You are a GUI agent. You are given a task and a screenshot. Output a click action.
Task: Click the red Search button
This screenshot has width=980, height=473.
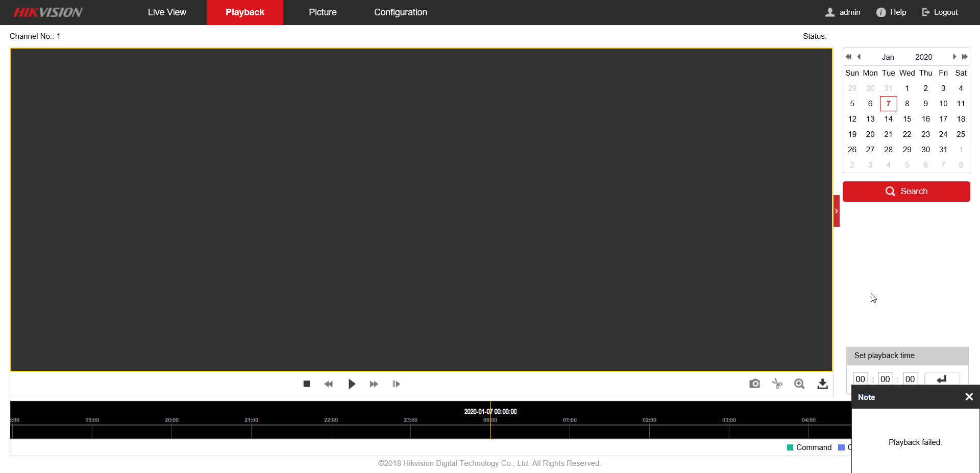(x=906, y=191)
